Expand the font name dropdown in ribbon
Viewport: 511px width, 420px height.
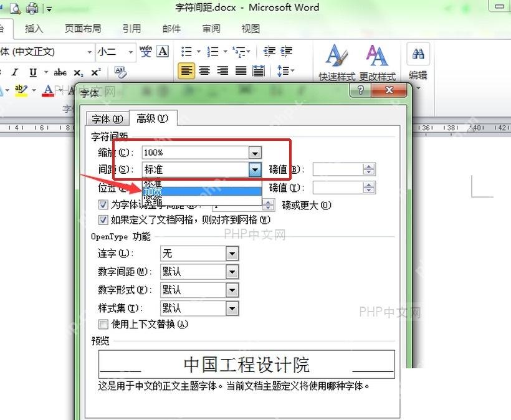pyautogui.click(x=89, y=52)
